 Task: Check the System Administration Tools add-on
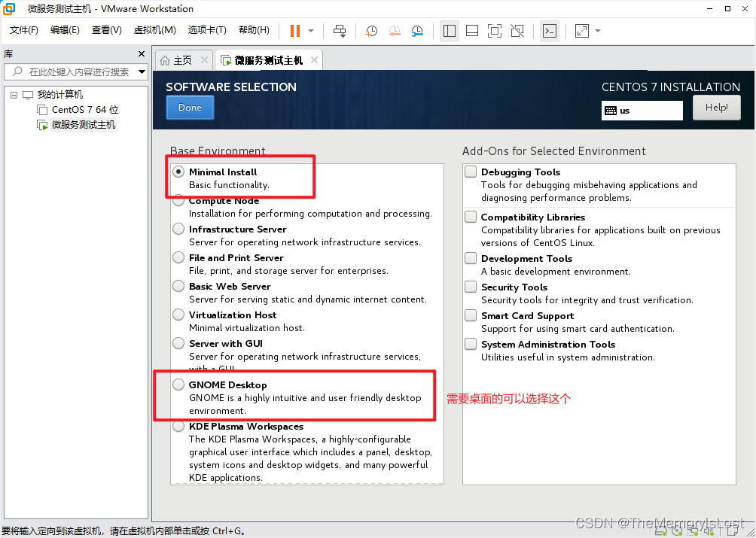(471, 344)
